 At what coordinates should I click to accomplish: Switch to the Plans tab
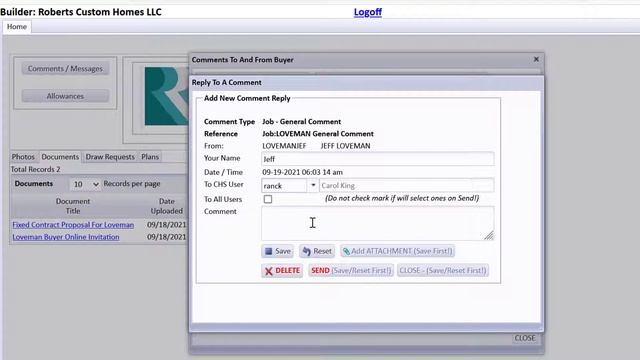(x=150, y=157)
